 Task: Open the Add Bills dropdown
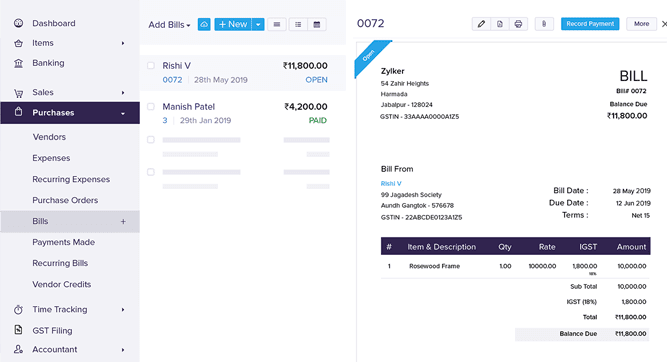tap(169, 25)
